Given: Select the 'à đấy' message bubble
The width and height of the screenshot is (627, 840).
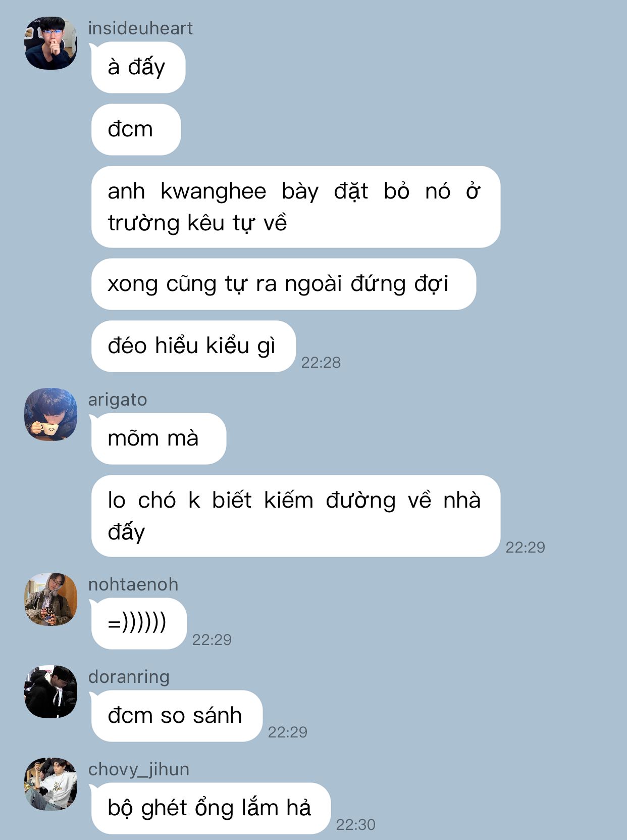Looking at the screenshot, I should click(x=138, y=67).
